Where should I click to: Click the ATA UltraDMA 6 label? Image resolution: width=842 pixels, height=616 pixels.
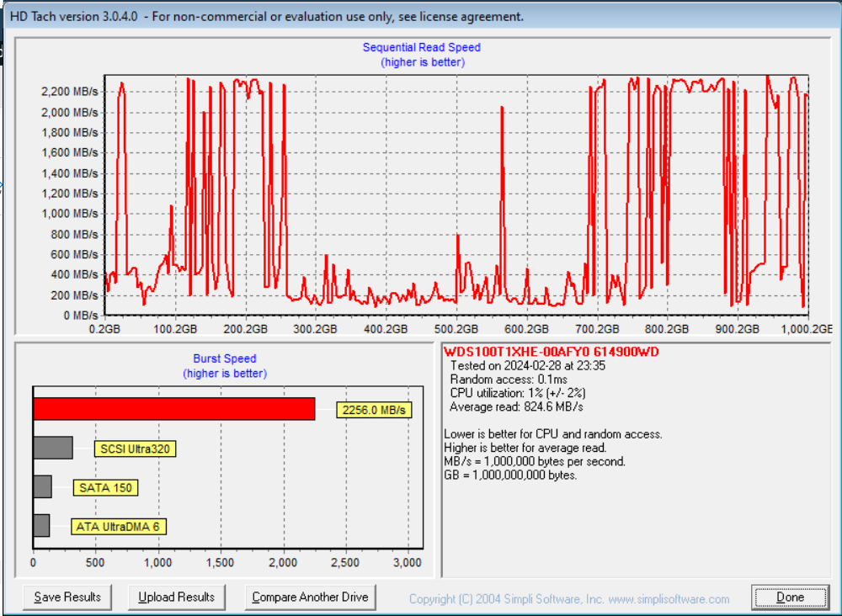(117, 527)
